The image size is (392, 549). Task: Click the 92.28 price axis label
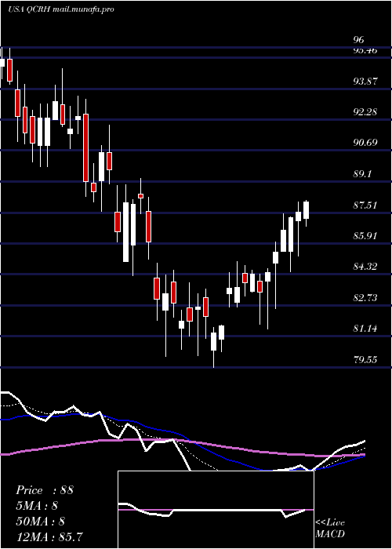pyautogui.click(x=365, y=112)
